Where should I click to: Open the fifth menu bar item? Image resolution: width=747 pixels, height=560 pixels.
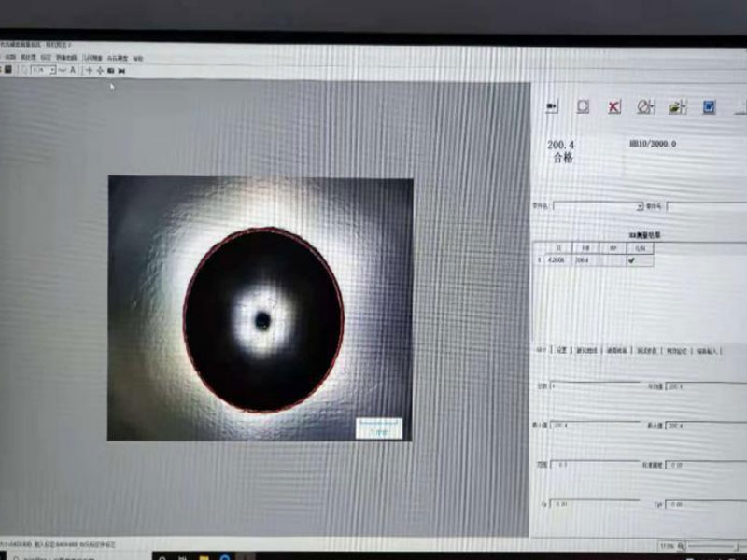pyautogui.click(x=92, y=58)
